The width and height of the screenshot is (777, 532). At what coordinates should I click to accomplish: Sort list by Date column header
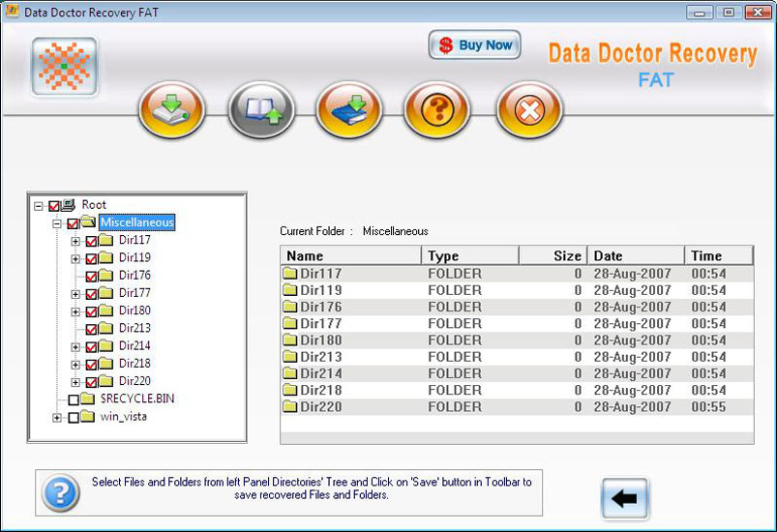(636, 255)
